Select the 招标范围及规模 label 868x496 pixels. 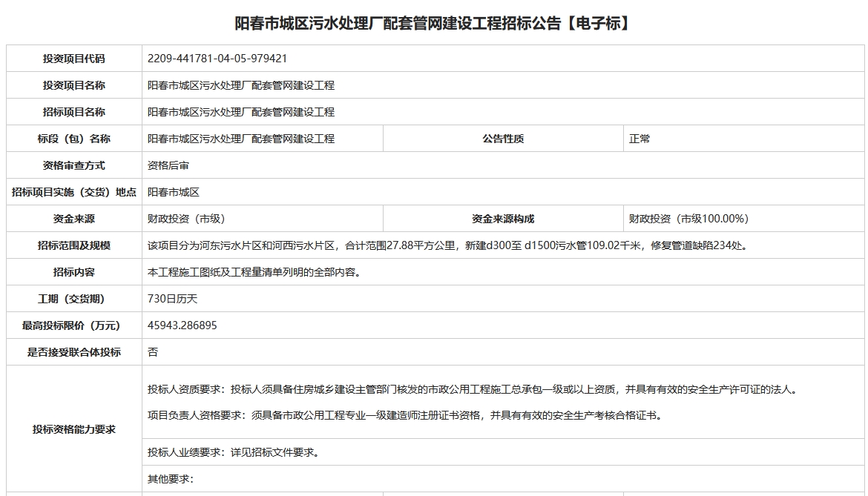coord(74,245)
